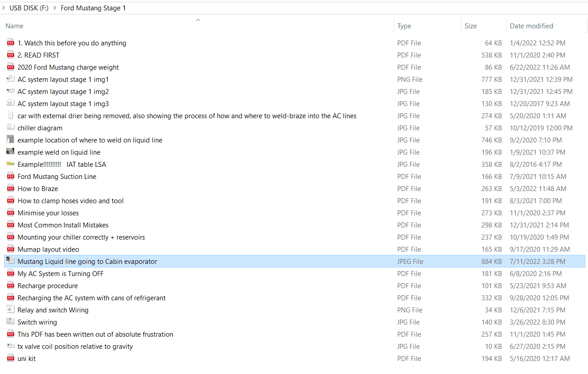Sort by Date modified column header
The width and height of the screenshot is (588, 374).
click(x=531, y=26)
